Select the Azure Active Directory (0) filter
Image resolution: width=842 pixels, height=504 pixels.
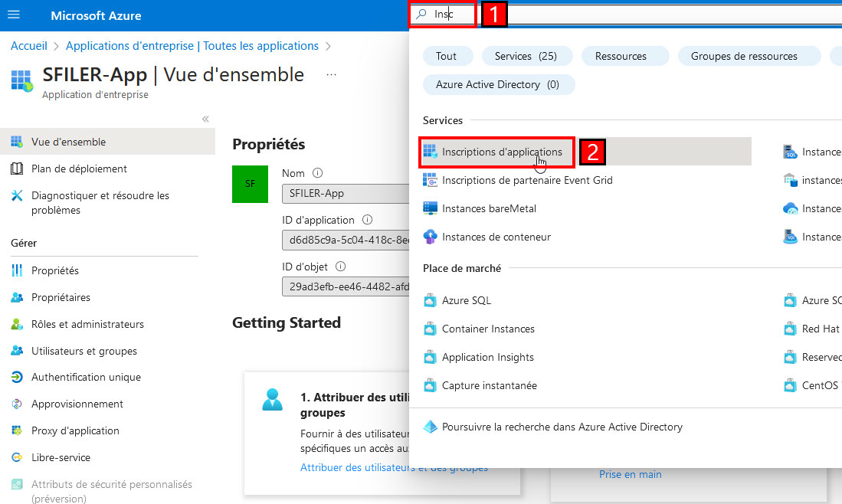click(x=498, y=85)
